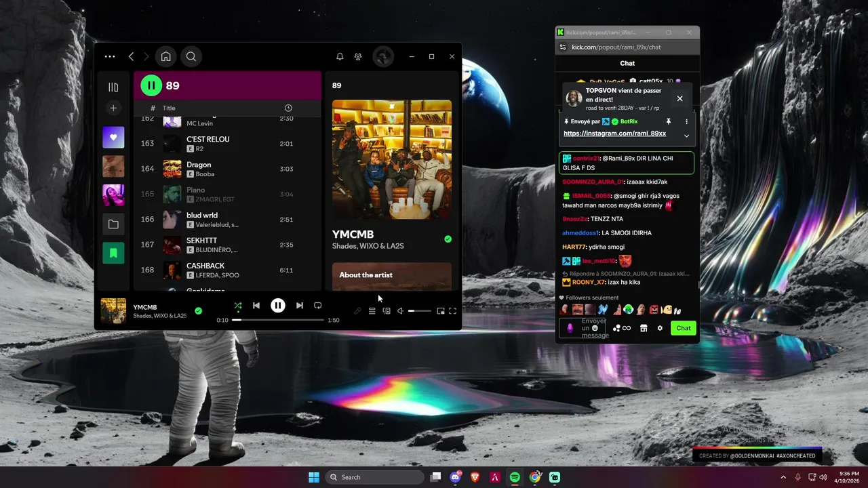Open YMCMB album art in Now Playing
This screenshot has height=488, width=868.
coord(392,159)
